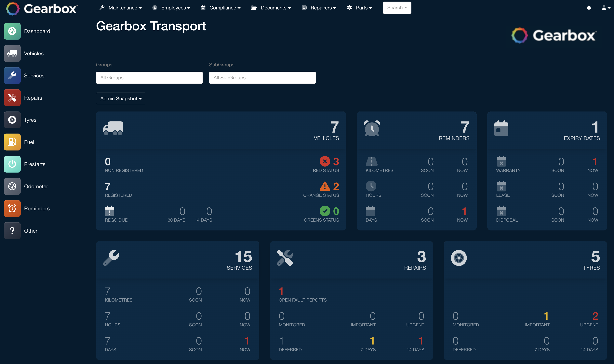Open the Fuel pump icon in sidebar

pyautogui.click(x=12, y=142)
